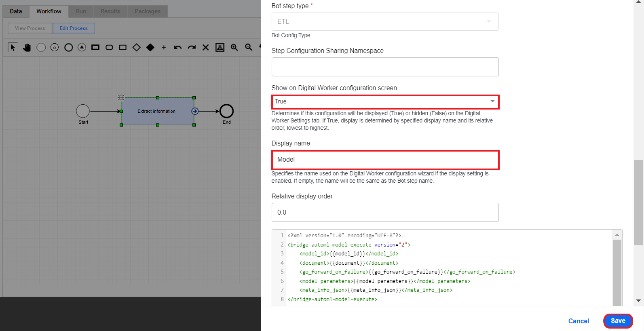Open the Bot step type ETL dropdown
Screen dimensions: 644x331
pos(385,21)
